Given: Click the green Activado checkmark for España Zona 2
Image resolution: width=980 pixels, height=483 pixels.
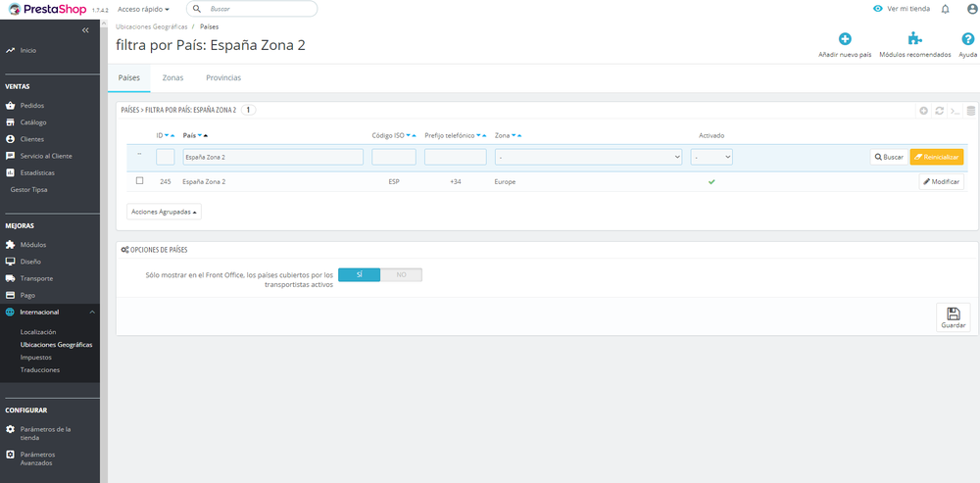Looking at the screenshot, I should coord(711,182).
